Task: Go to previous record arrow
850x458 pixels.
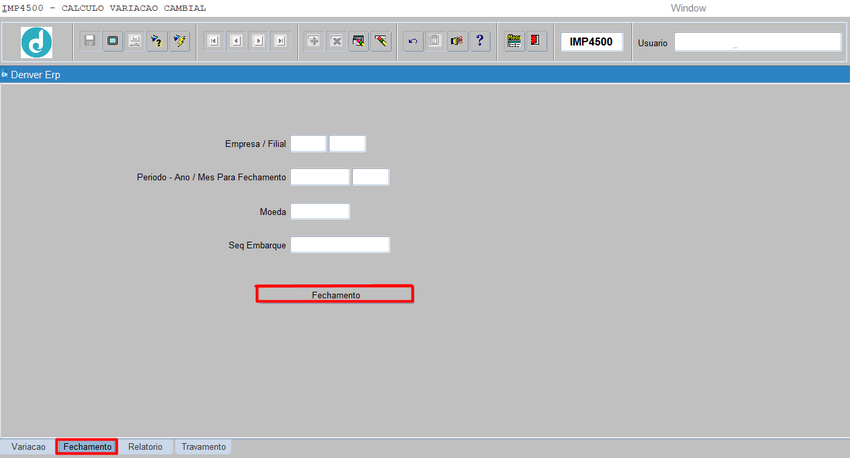Action: point(235,41)
